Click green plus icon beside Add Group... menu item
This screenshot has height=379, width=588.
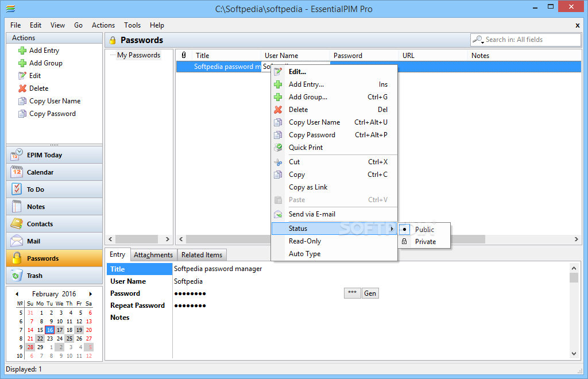pyautogui.click(x=278, y=97)
